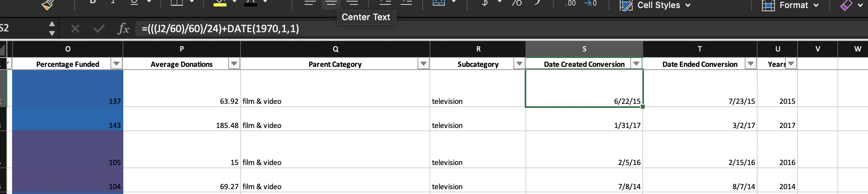
Task: Open the Percentage Funded filter dropdown
Action: click(116, 64)
